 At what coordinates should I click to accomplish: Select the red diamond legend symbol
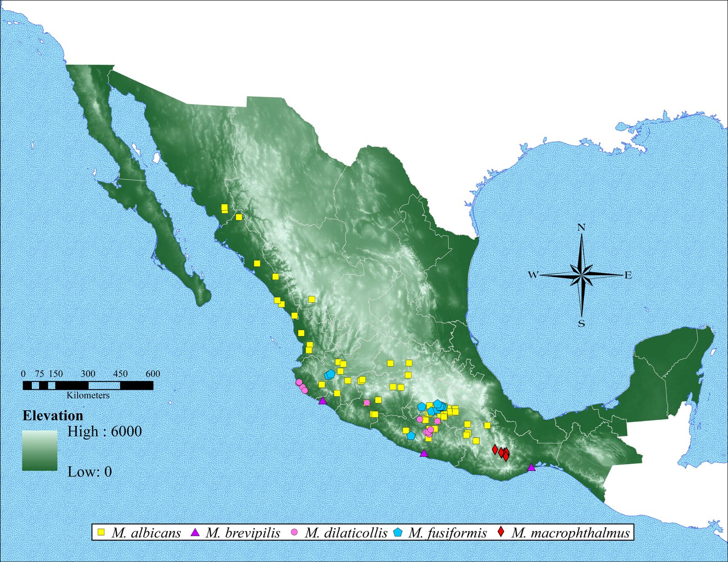coord(501,532)
